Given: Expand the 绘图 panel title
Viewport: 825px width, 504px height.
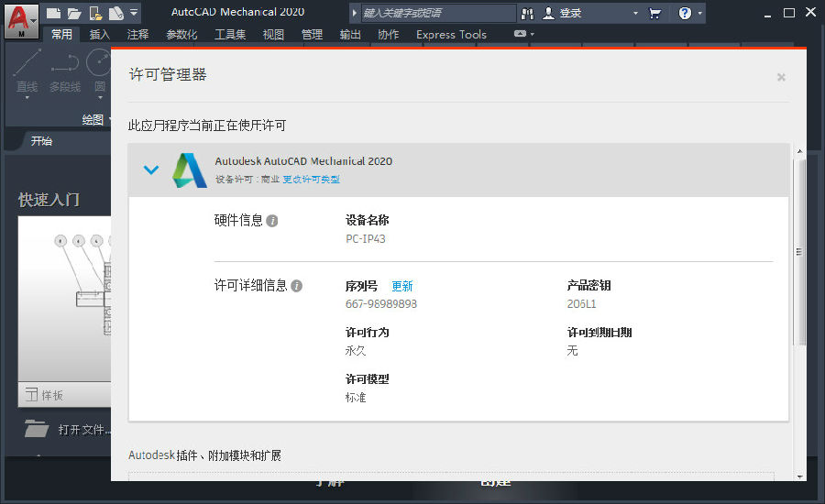Looking at the screenshot, I should pyautogui.click(x=93, y=120).
